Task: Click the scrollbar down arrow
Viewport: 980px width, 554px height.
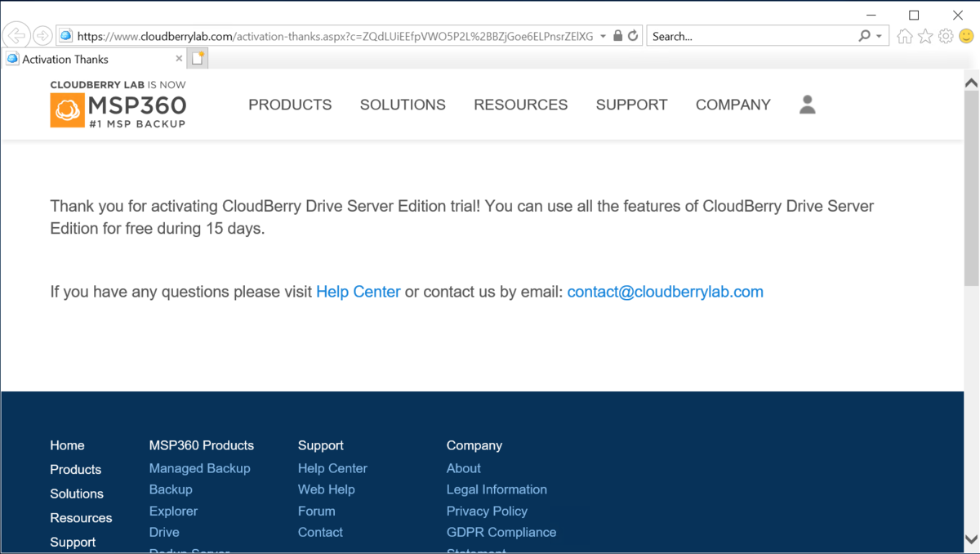Action: point(971,539)
